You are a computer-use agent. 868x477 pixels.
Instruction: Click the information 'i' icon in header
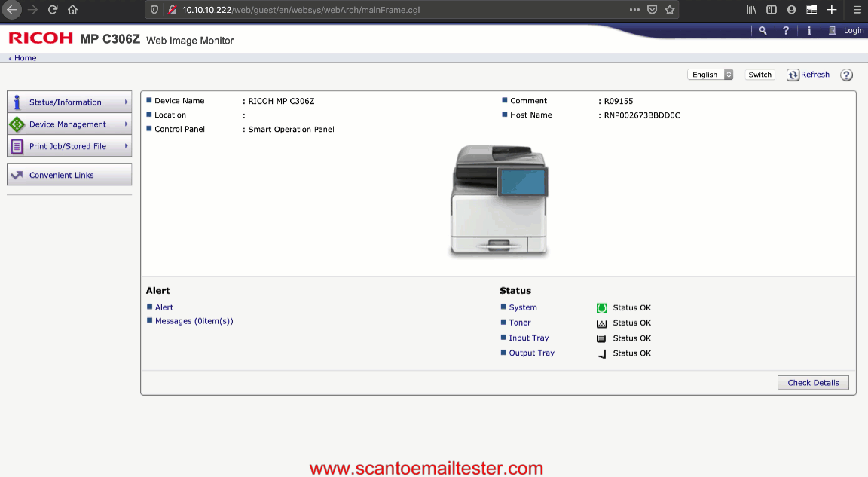coord(809,31)
